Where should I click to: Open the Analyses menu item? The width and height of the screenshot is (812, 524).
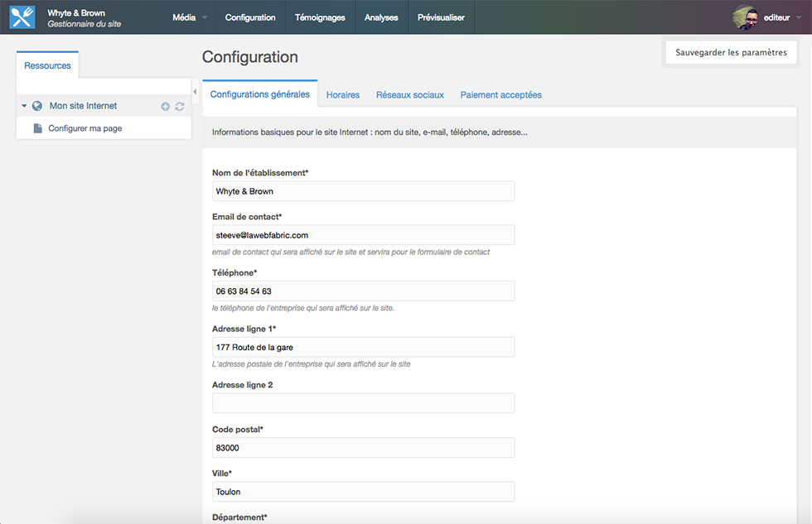(381, 17)
